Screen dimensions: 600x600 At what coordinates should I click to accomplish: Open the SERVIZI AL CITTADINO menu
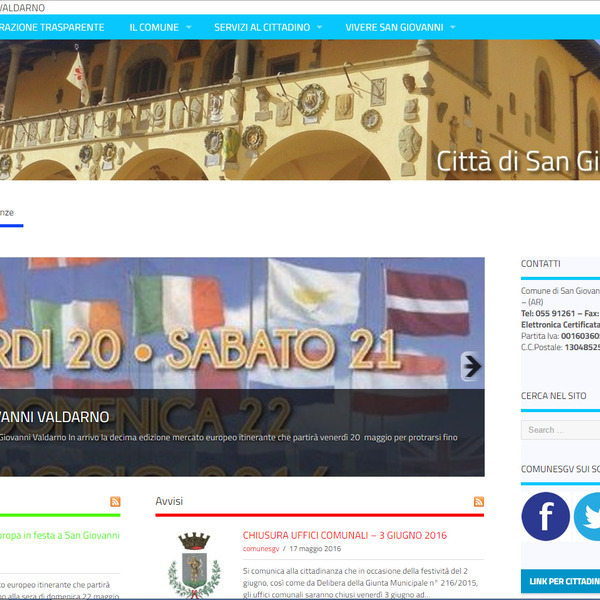click(262, 27)
